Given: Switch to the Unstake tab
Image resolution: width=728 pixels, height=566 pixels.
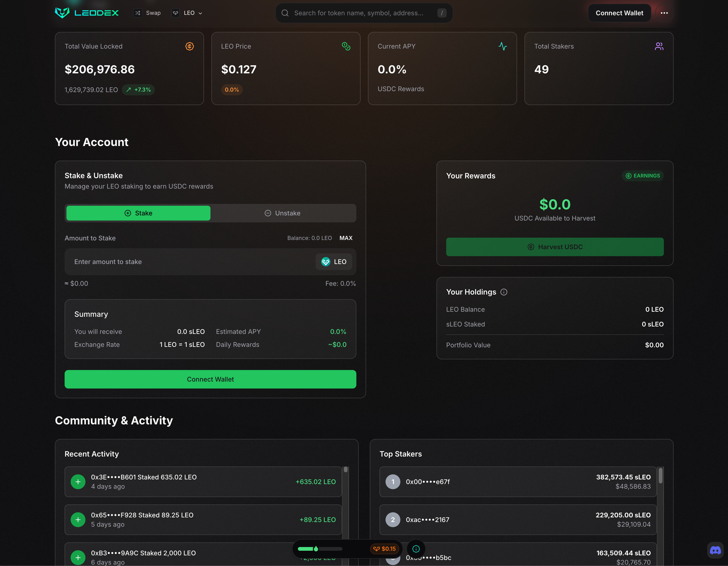Looking at the screenshot, I should tap(283, 213).
